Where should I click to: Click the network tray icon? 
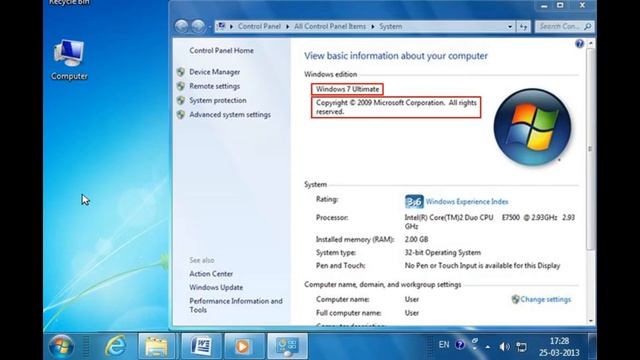(521, 347)
